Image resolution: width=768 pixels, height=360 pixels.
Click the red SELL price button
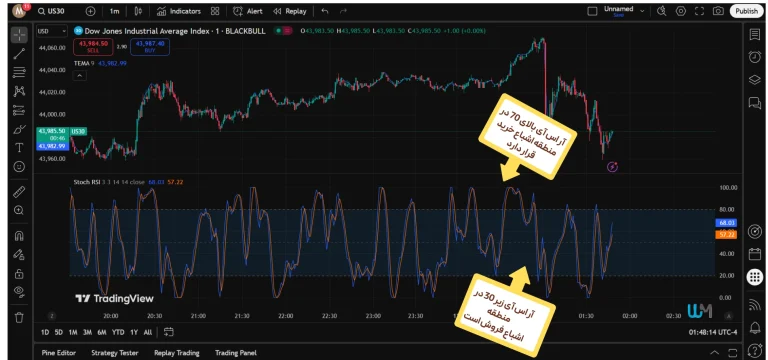(x=93, y=47)
